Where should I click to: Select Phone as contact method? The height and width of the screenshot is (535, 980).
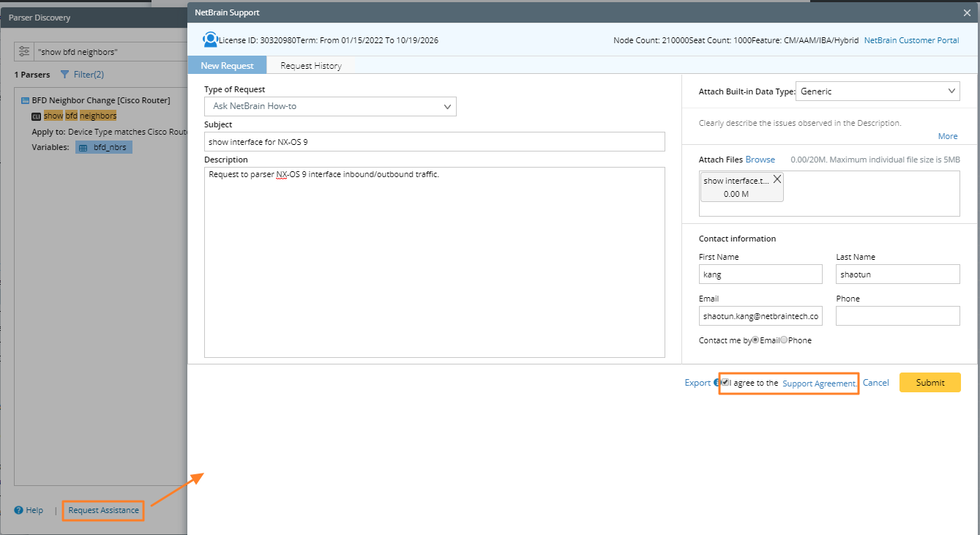(784, 340)
